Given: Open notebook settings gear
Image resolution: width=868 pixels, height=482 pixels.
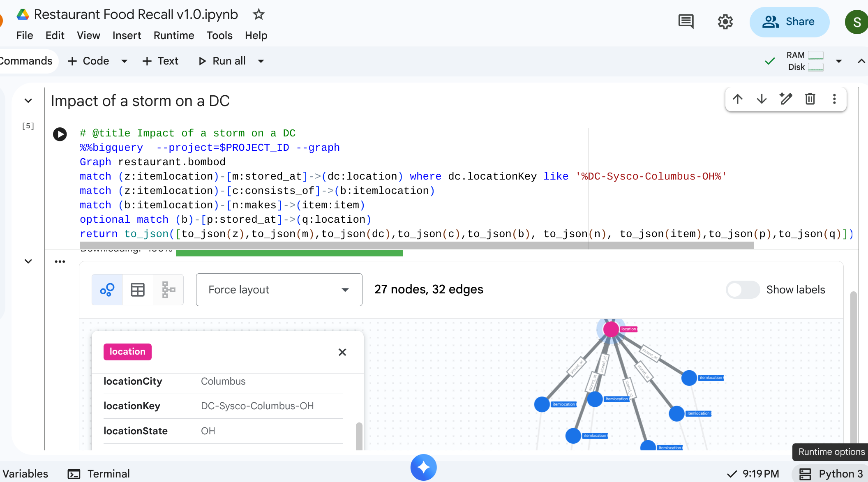Looking at the screenshot, I should click(x=725, y=21).
